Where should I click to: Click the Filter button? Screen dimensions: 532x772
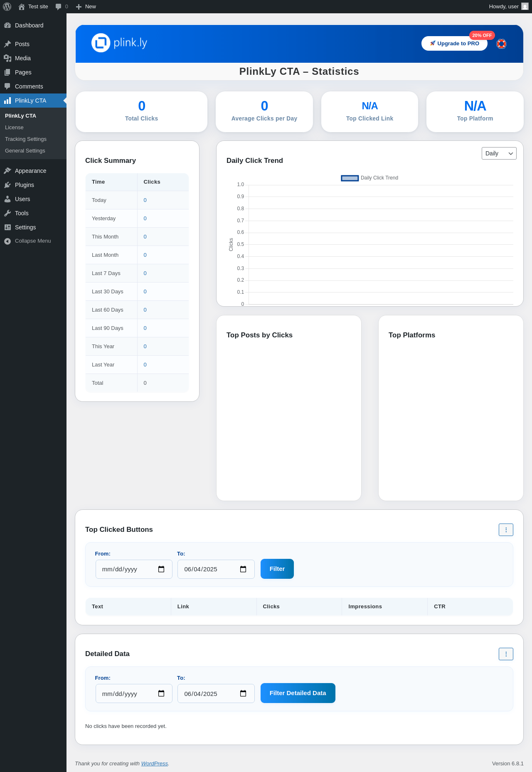click(277, 569)
